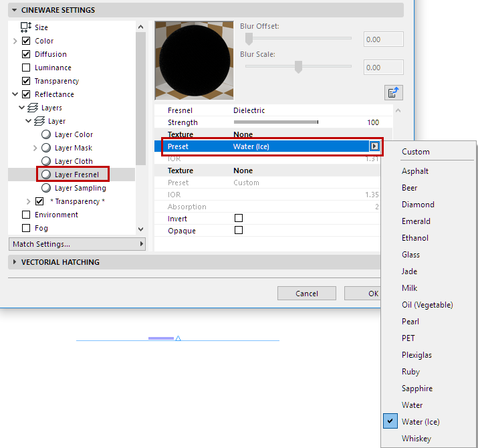
Task: Click the channel list scroll down arrow
Action: pyautogui.click(x=140, y=229)
